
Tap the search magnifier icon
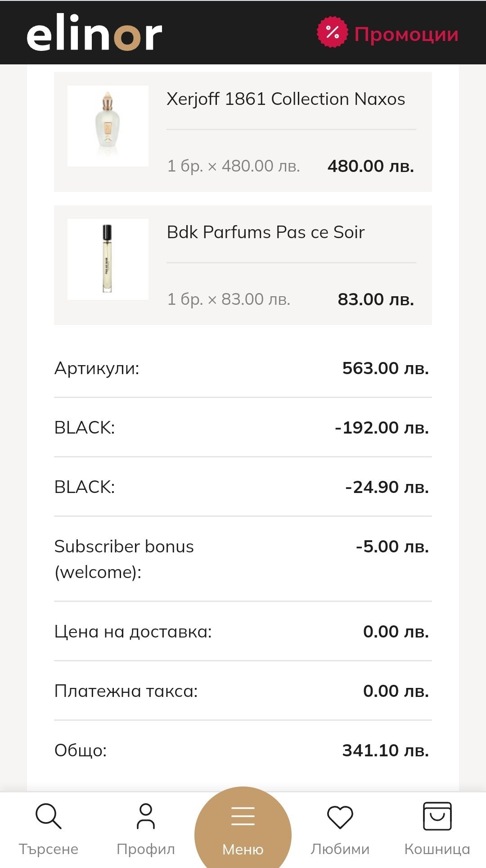coord(48,816)
